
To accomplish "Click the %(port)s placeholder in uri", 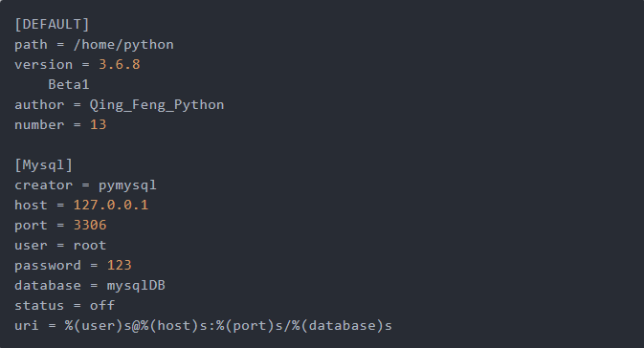I will (250, 326).
